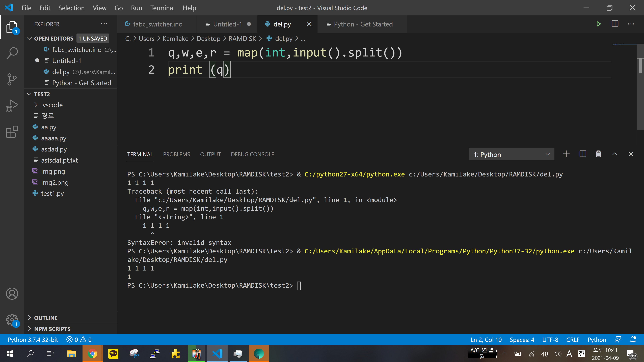Maximize the terminal panel size
The width and height of the screenshot is (644, 362).
(x=614, y=154)
